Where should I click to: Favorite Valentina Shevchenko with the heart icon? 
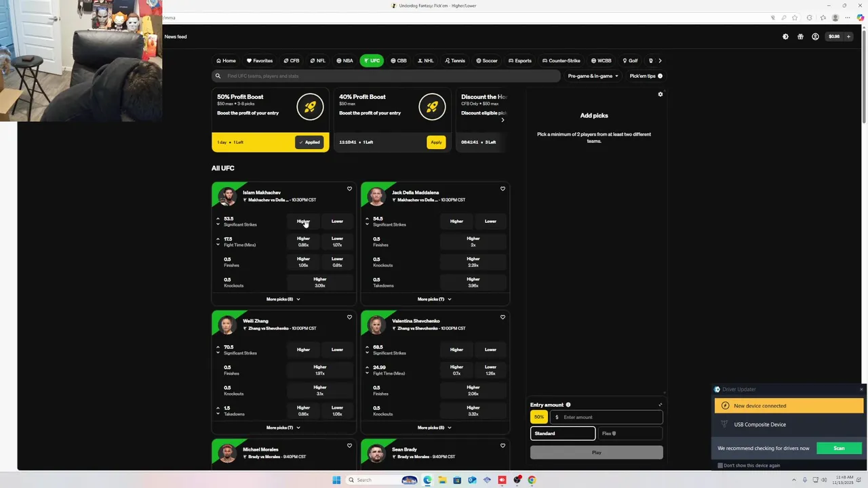502,317
